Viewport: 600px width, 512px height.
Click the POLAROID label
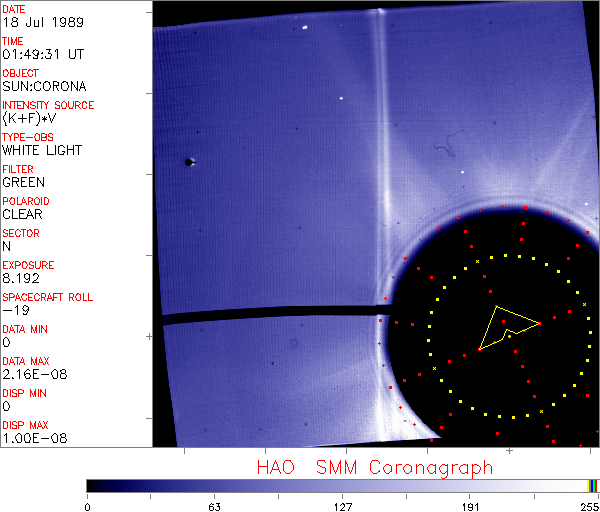(x=26, y=201)
